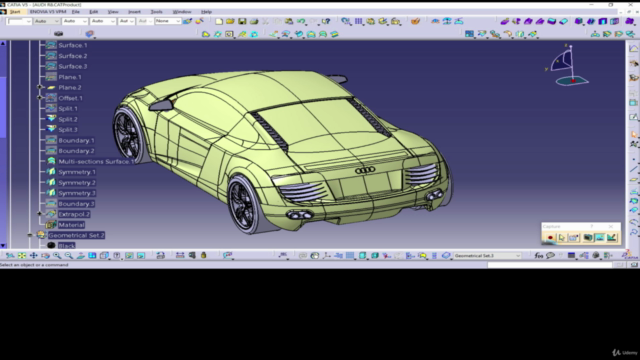Screen dimensions: 640x360
Task: Expand the Plane.2 tree node
Action: point(40,87)
